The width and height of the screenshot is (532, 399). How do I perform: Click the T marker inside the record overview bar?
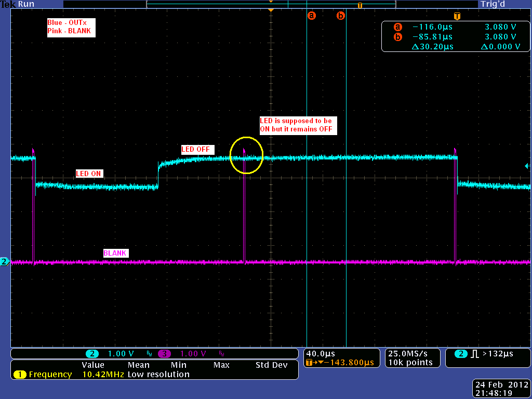click(360, 5)
